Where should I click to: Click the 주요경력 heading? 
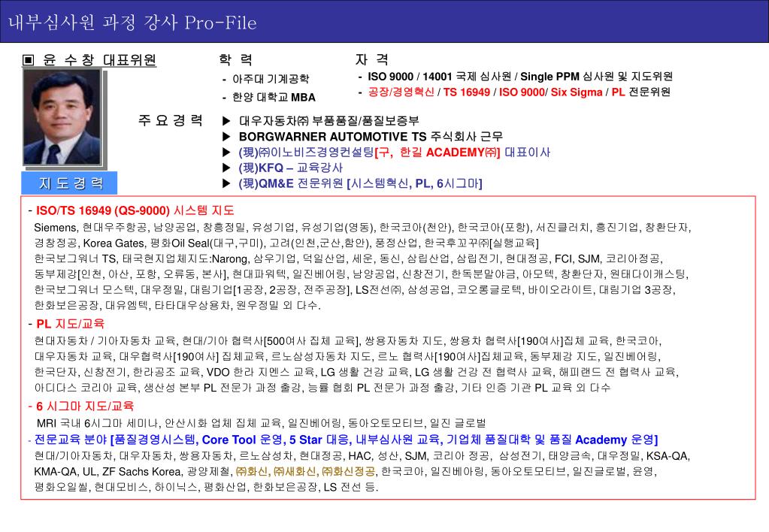point(170,120)
